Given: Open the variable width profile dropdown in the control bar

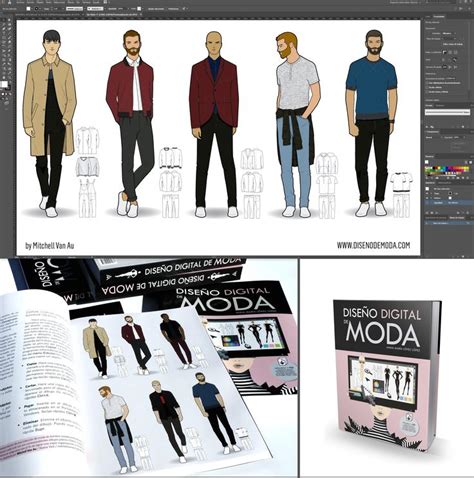Looking at the screenshot, I should [74, 9].
